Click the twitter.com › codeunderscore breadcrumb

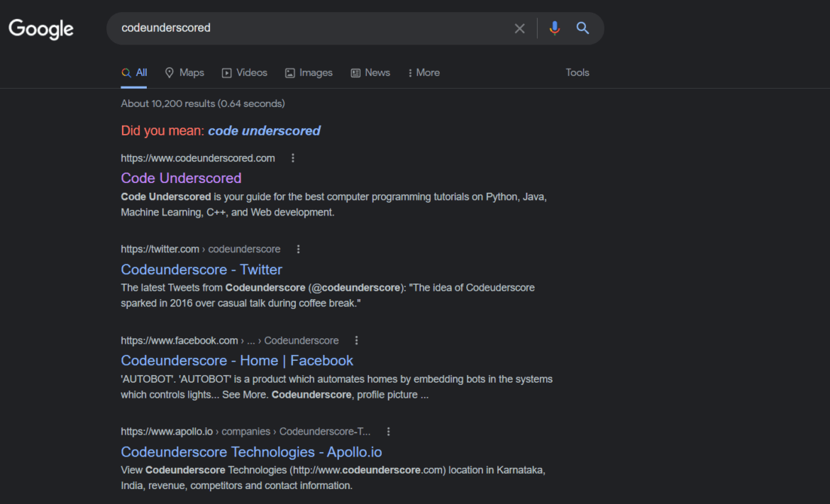(201, 249)
